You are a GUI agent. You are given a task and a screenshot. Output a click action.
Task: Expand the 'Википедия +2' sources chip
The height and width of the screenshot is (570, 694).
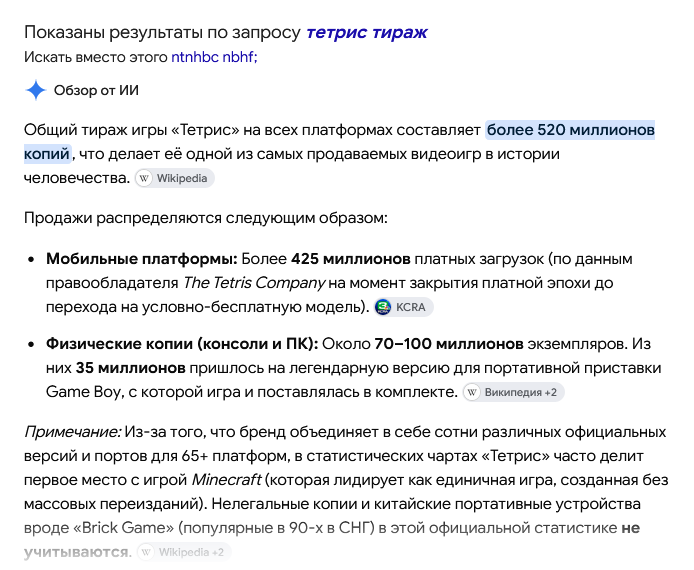click(513, 393)
